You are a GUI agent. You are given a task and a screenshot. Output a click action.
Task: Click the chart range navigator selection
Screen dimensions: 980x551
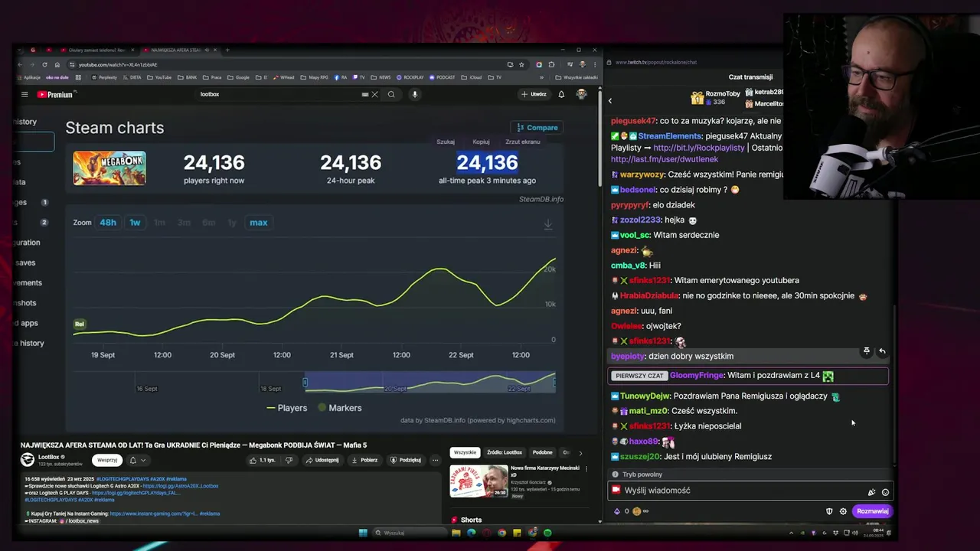click(x=430, y=382)
